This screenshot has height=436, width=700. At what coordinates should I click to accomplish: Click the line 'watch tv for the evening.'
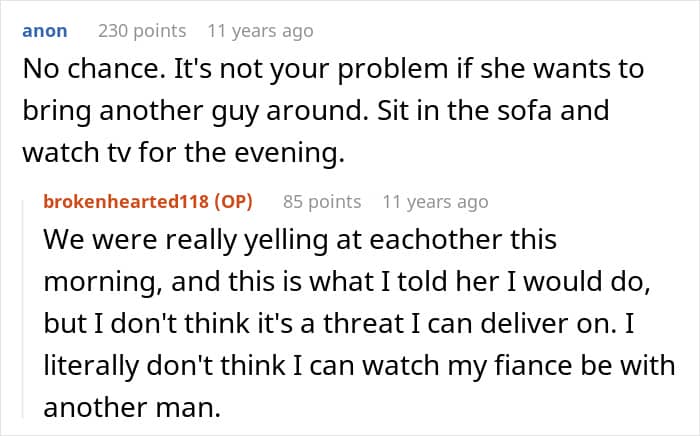click(183, 153)
